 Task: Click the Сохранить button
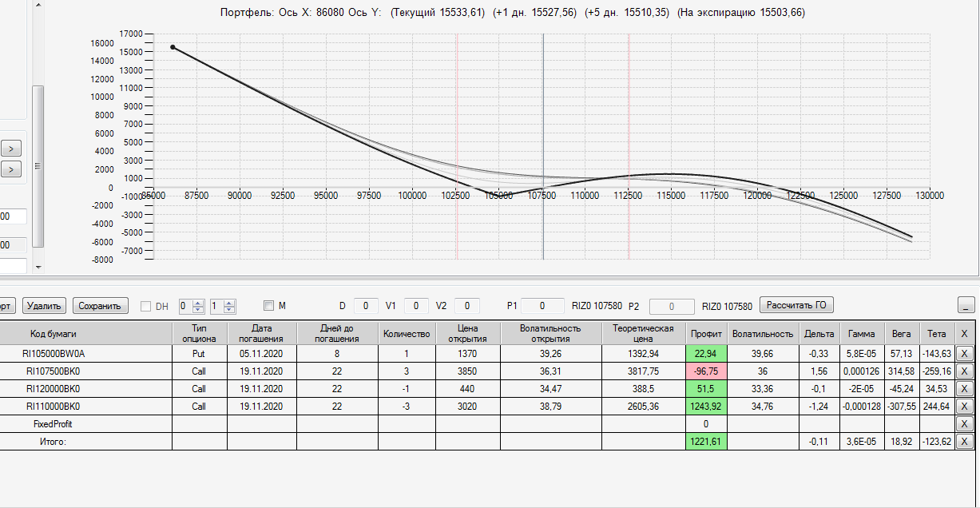point(101,306)
